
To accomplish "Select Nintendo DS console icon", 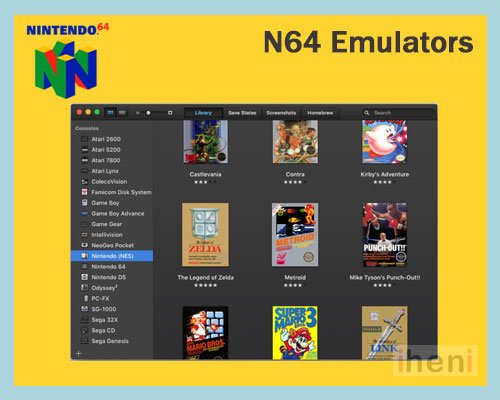I will (85, 277).
